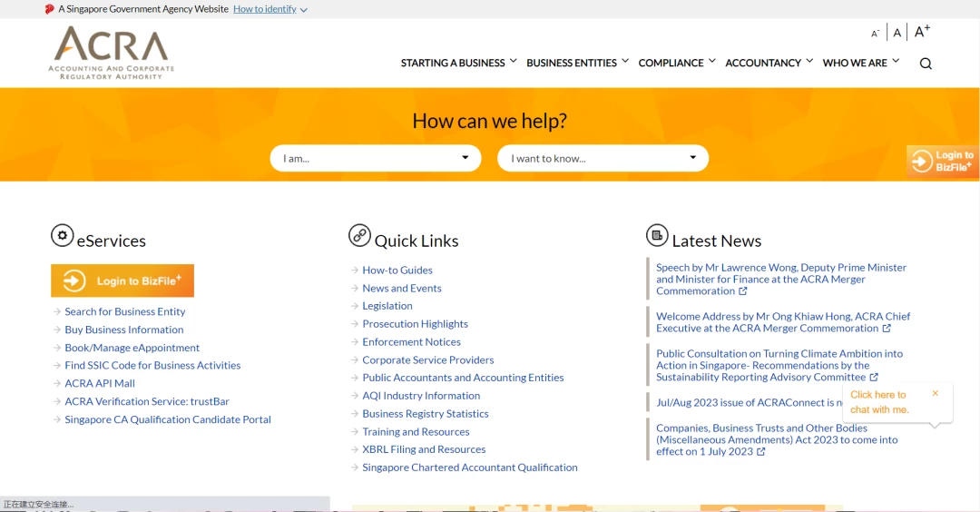Screen dimensions: 980x512
Task: Open Search for Business Entity link
Action: click(125, 311)
